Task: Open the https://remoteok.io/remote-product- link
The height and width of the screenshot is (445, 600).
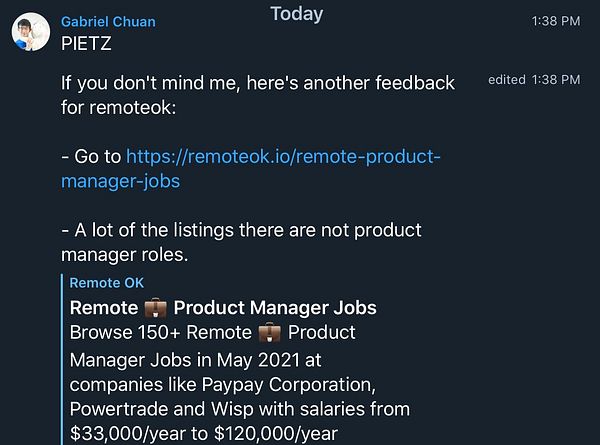Action: (283, 157)
